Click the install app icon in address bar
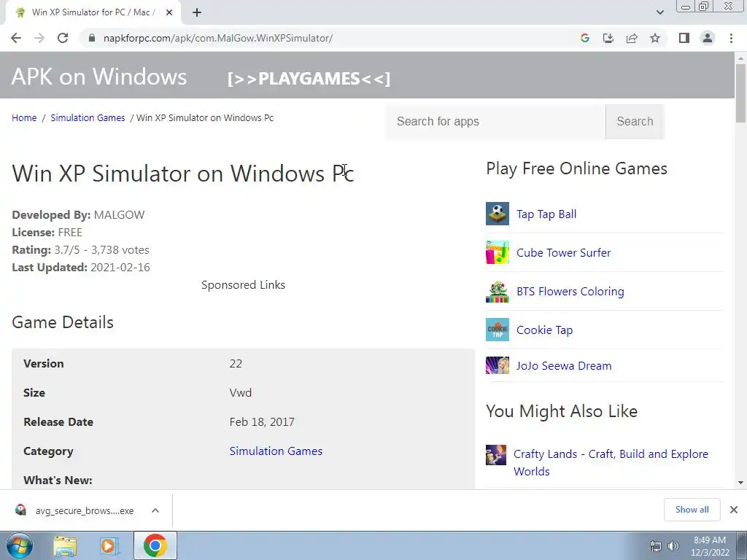The height and width of the screenshot is (560, 747). pos(608,38)
